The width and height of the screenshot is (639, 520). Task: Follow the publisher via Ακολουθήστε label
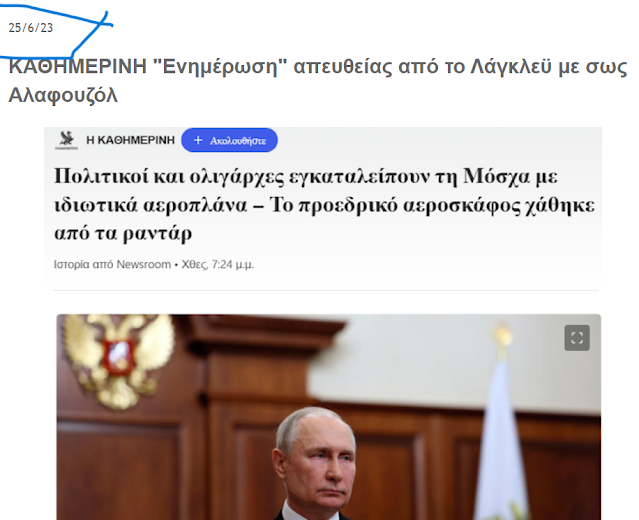[238, 141]
